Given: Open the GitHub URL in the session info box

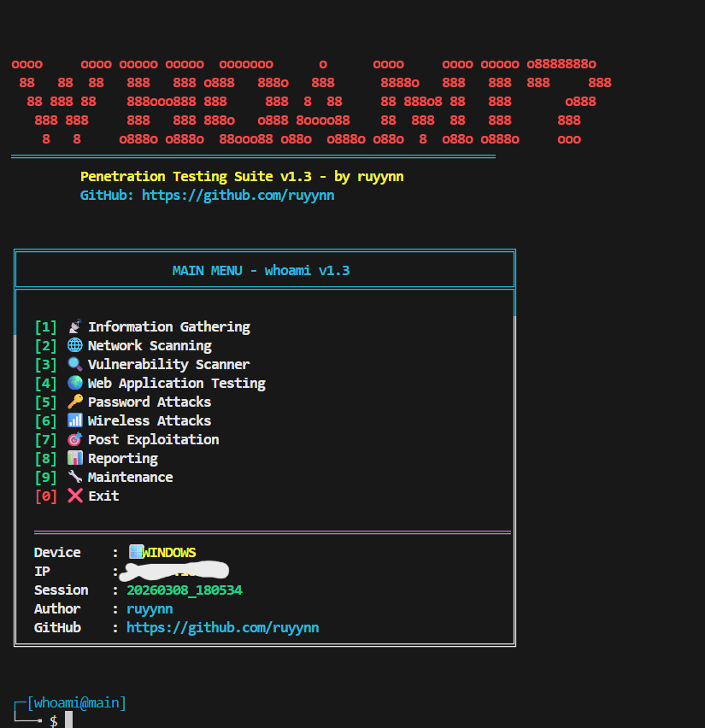Looking at the screenshot, I should pos(222,628).
